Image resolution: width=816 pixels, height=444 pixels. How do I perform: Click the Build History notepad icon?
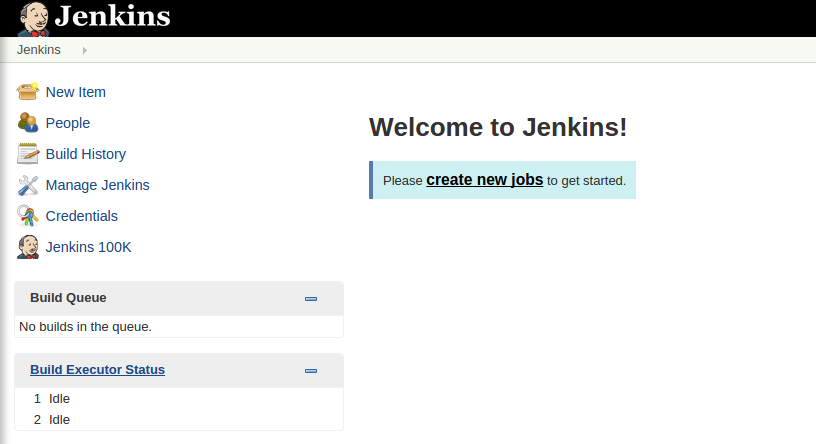[28, 154]
